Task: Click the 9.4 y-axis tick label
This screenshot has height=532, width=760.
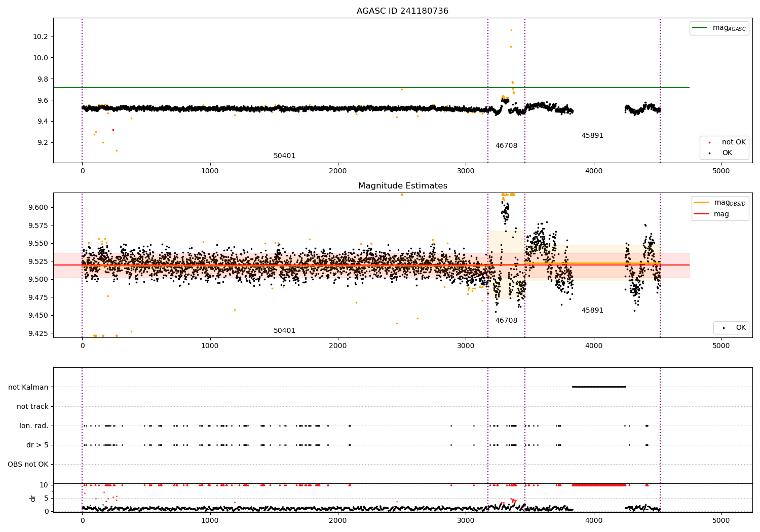Action: click(x=43, y=121)
